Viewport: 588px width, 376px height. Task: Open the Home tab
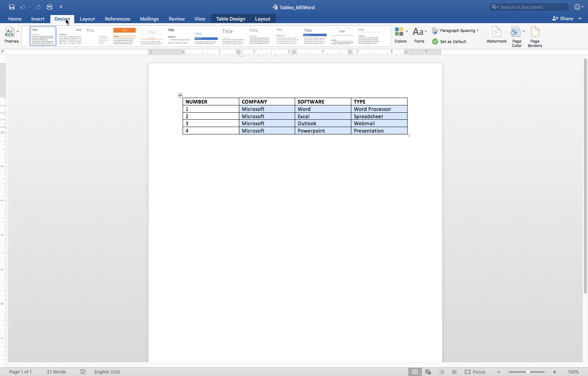pyautogui.click(x=15, y=19)
